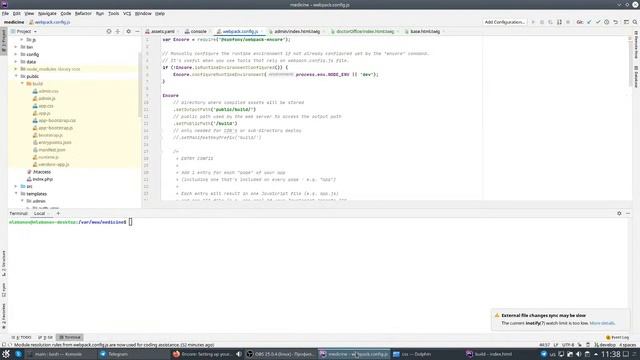Viewport: 640px width, 360px height.
Task: Click the Git commit checkmark icon
Action: (598, 22)
